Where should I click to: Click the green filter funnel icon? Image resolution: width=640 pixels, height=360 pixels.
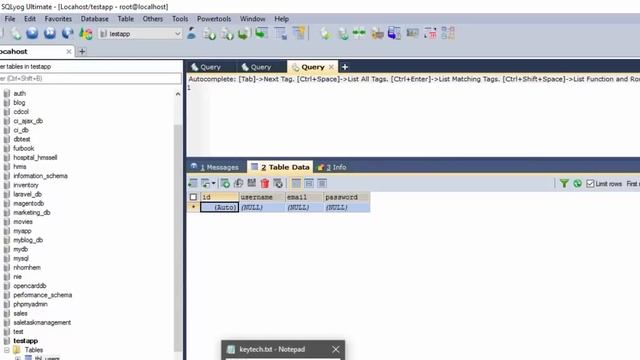pos(564,184)
